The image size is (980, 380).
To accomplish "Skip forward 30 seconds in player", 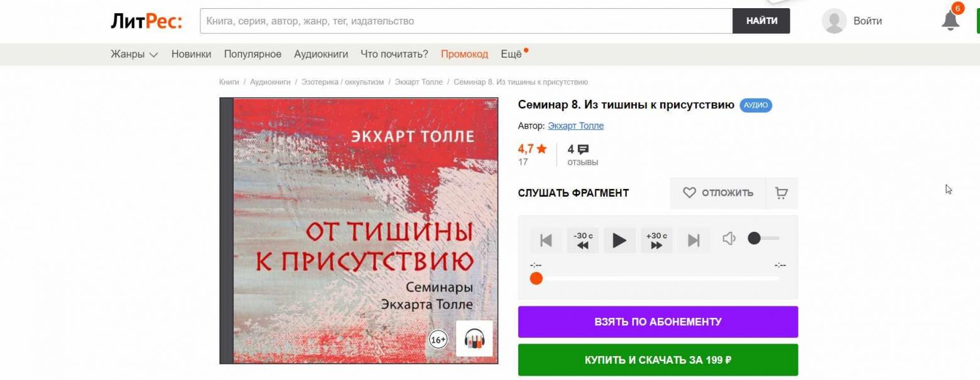I will (656, 241).
